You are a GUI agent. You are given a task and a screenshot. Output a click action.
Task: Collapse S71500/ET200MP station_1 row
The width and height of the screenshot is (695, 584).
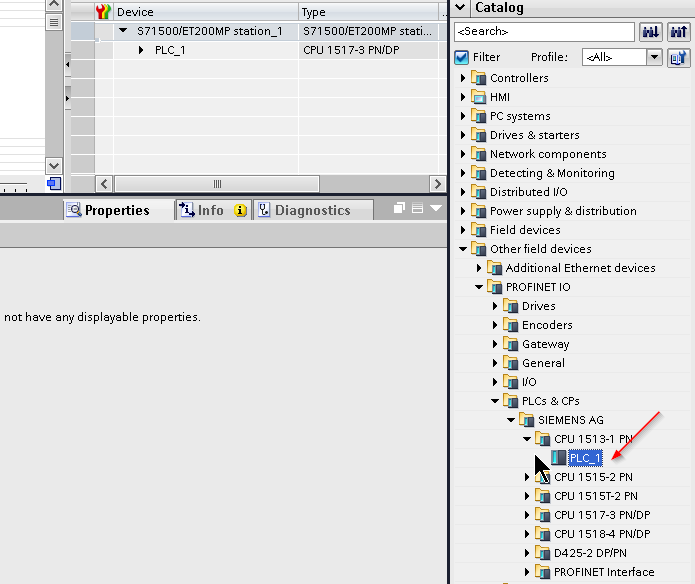[x=123, y=31]
